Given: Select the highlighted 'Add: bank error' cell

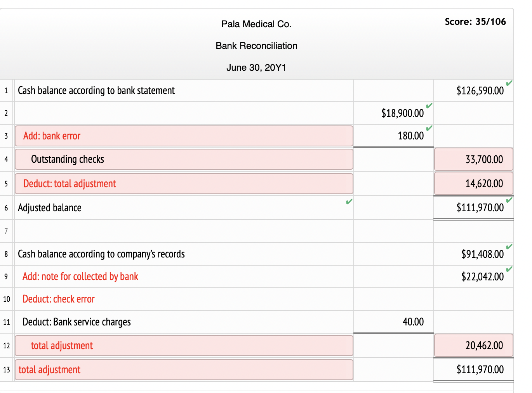Looking at the screenshot, I should click(x=184, y=136).
